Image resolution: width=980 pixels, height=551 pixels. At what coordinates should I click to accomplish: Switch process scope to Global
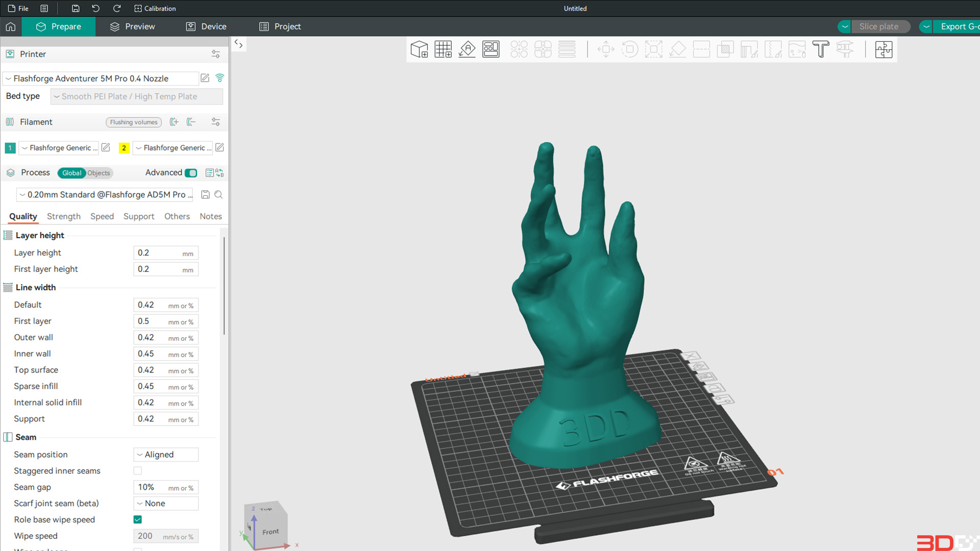pos(71,173)
